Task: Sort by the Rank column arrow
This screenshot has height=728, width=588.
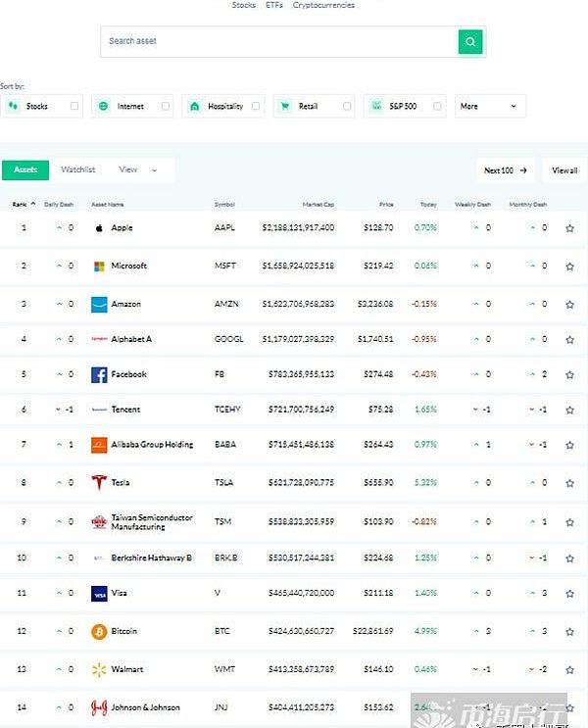Action: click(x=33, y=204)
